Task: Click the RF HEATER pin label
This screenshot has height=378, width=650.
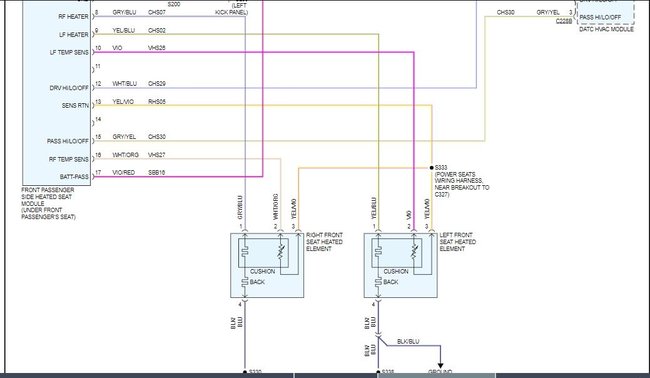Action: (73, 17)
